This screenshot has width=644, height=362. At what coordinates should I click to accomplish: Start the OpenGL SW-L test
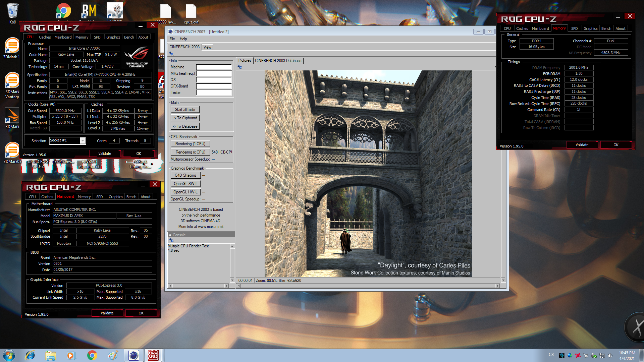click(x=185, y=184)
